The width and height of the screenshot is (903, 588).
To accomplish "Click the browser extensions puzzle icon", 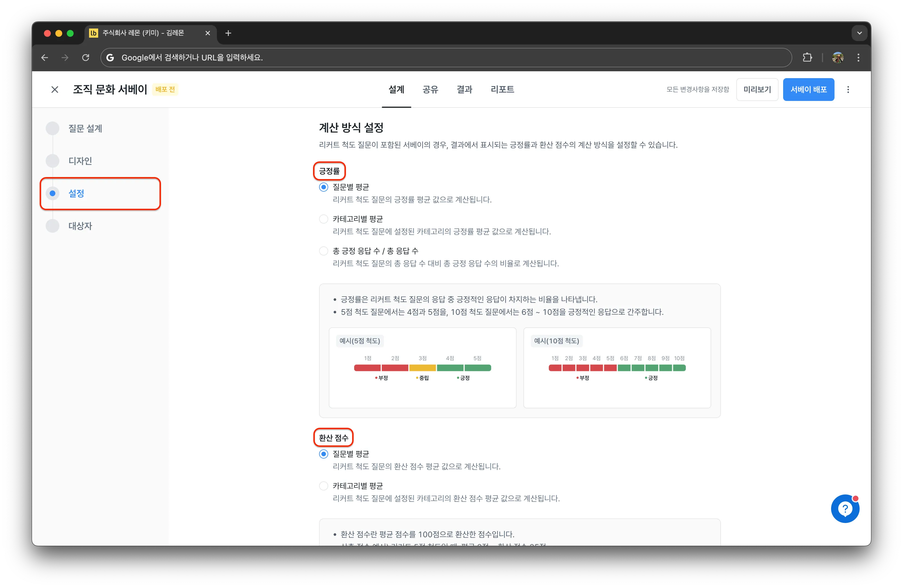I will point(807,58).
